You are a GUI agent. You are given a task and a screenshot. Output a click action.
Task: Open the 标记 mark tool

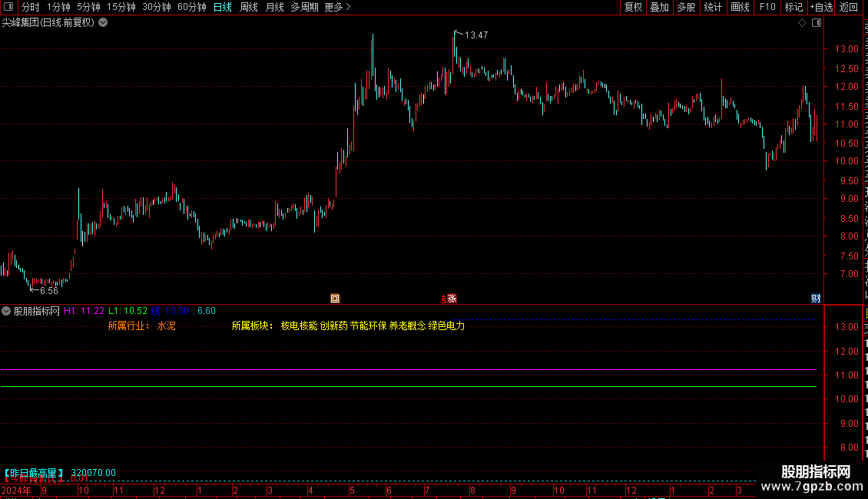coord(793,7)
